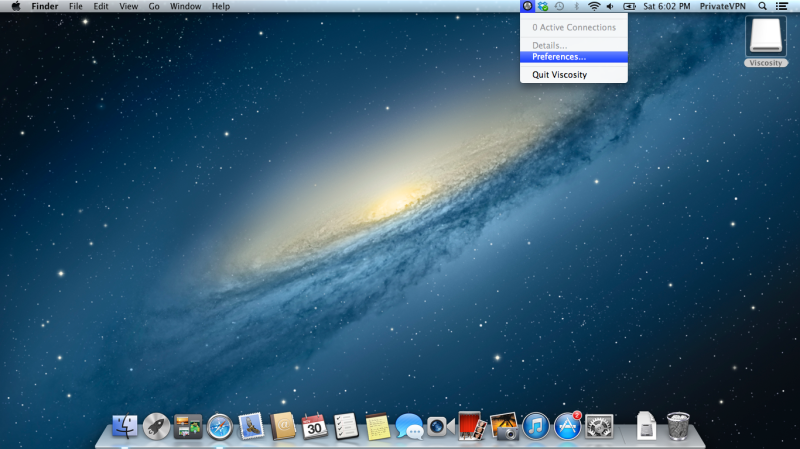This screenshot has width=800, height=449.
Task: Open System Preferences in the dock
Action: (x=599, y=427)
